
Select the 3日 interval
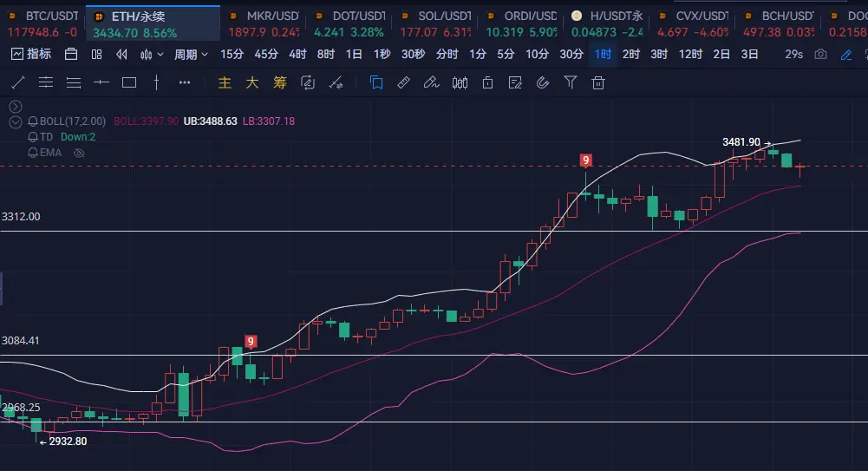[x=749, y=55]
